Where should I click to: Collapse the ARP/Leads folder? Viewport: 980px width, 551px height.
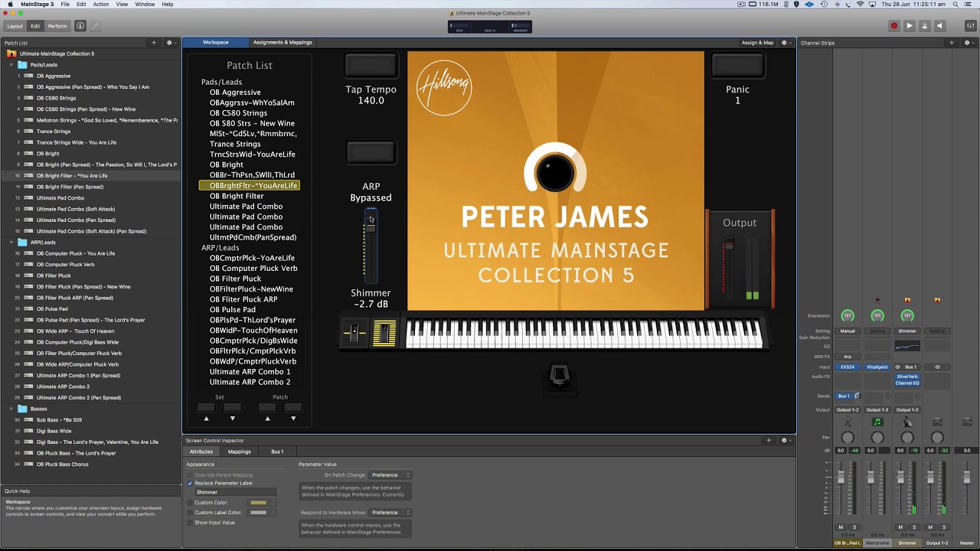coord(11,243)
